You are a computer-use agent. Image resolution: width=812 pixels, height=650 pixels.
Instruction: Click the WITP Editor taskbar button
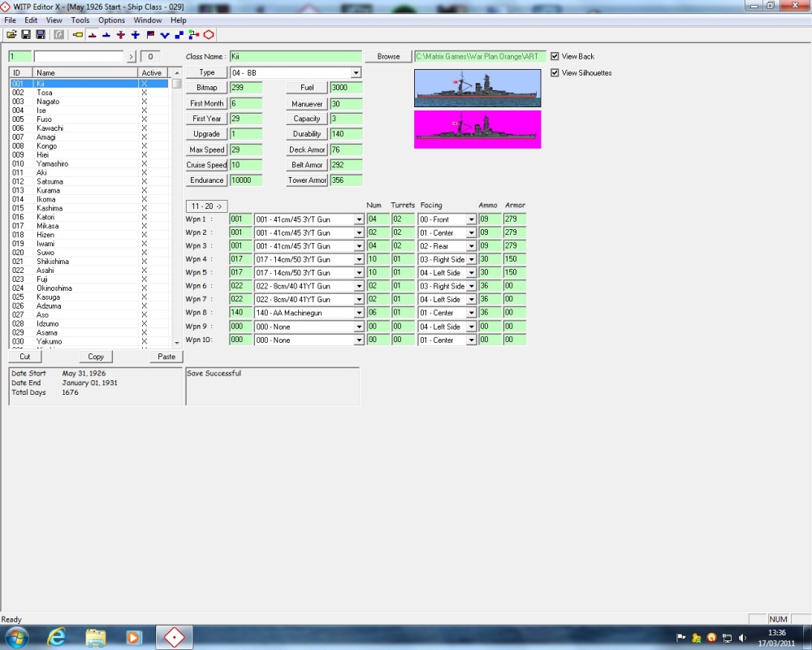(175, 637)
